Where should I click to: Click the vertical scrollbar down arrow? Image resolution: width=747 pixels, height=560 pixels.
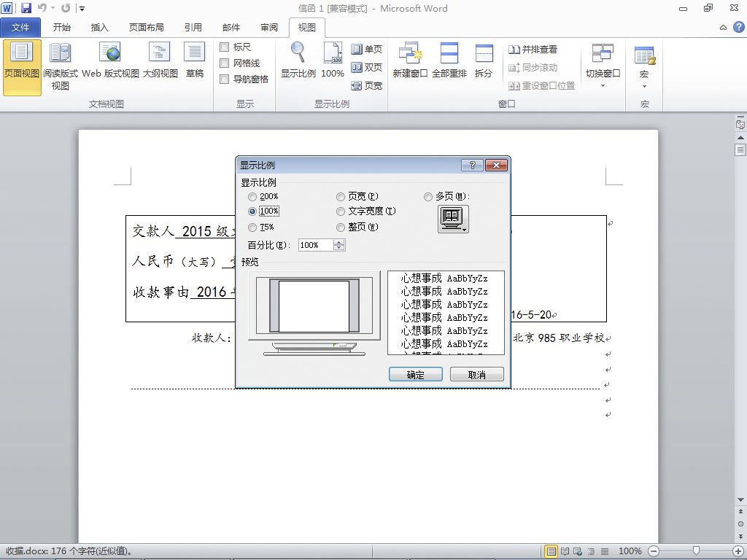pyautogui.click(x=740, y=499)
